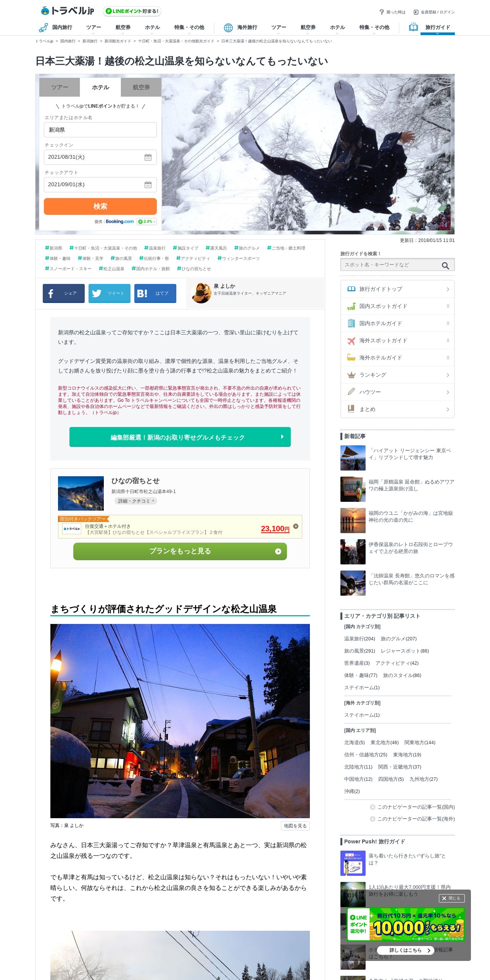Click the まとめ book icon
The image size is (490, 980).
[351, 409]
